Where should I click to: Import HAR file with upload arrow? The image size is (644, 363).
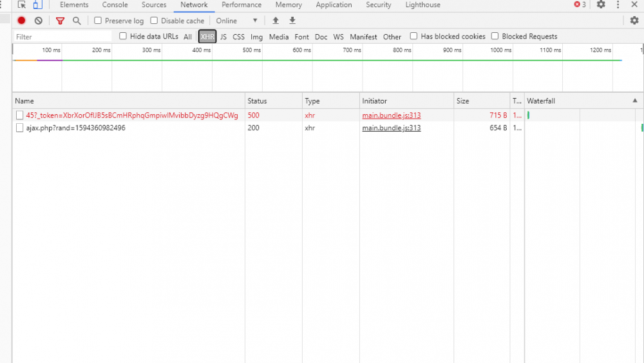(276, 21)
